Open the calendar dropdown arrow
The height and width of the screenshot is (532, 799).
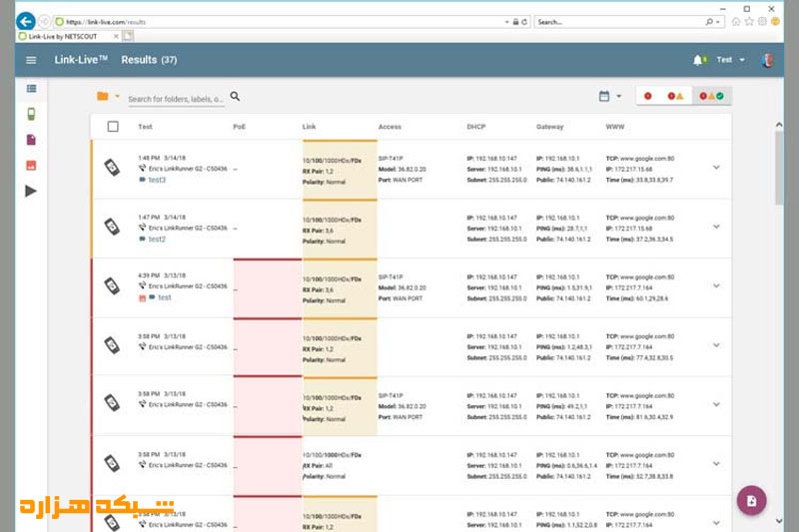point(619,96)
